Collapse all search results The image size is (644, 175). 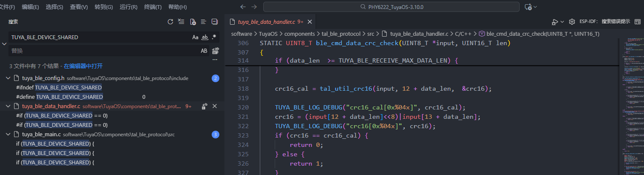(215, 22)
